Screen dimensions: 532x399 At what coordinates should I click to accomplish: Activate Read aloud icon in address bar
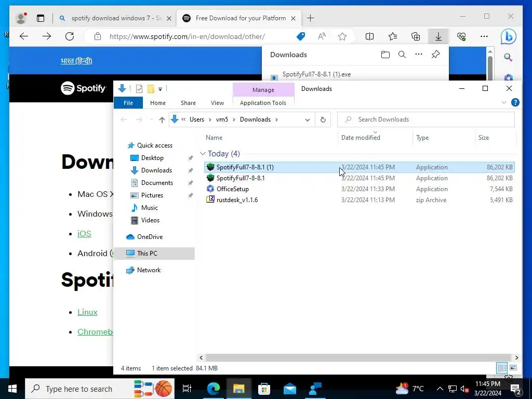click(x=322, y=36)
